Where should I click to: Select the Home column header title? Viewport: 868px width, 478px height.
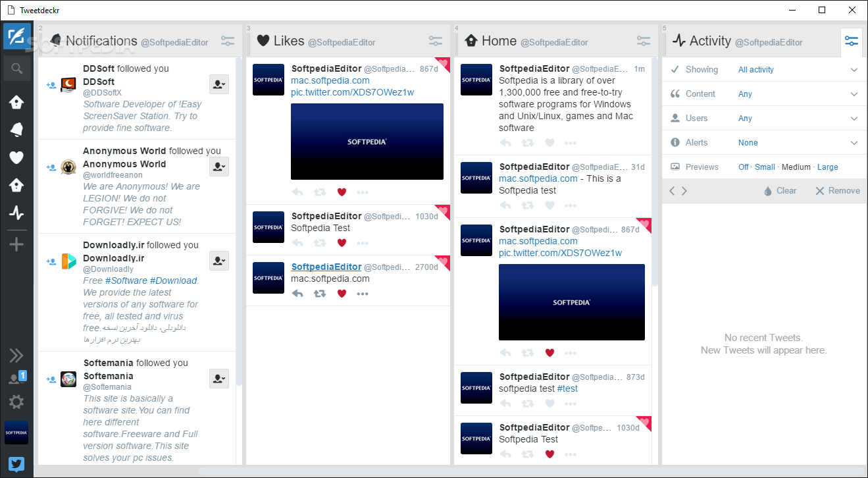(499, 41)
